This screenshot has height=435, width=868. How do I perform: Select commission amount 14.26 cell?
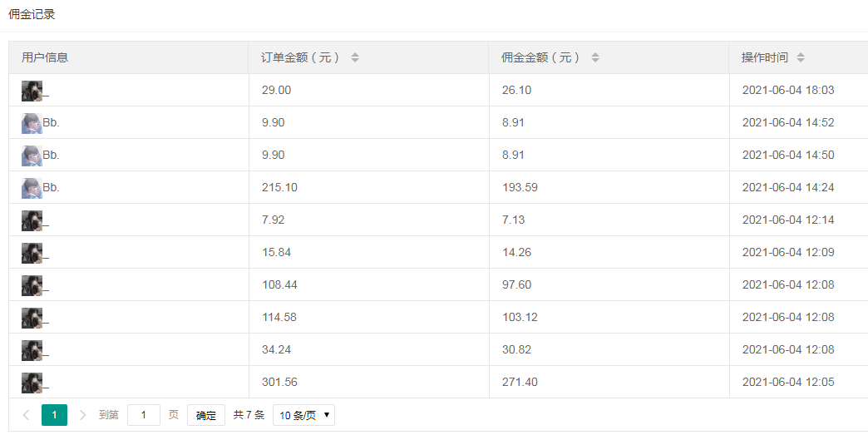click(609, 252)
